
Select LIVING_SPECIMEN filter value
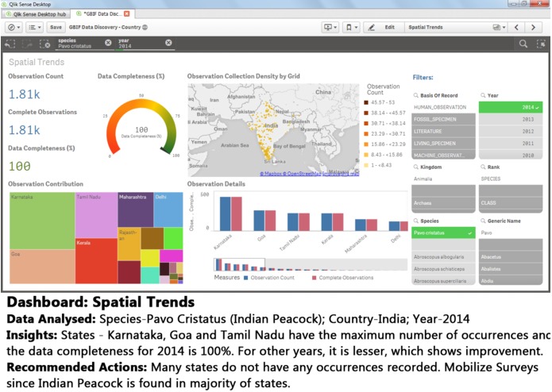pyautogui.click(x=443, y=143)
